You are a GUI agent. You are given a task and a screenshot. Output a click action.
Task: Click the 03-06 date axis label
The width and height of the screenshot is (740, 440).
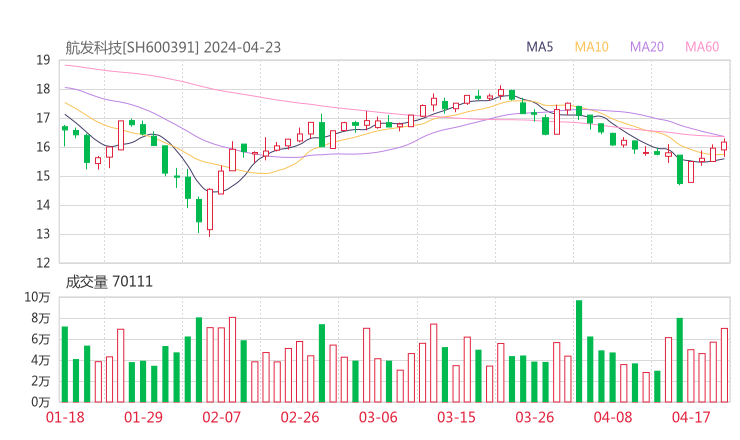[x=378, y=417]
